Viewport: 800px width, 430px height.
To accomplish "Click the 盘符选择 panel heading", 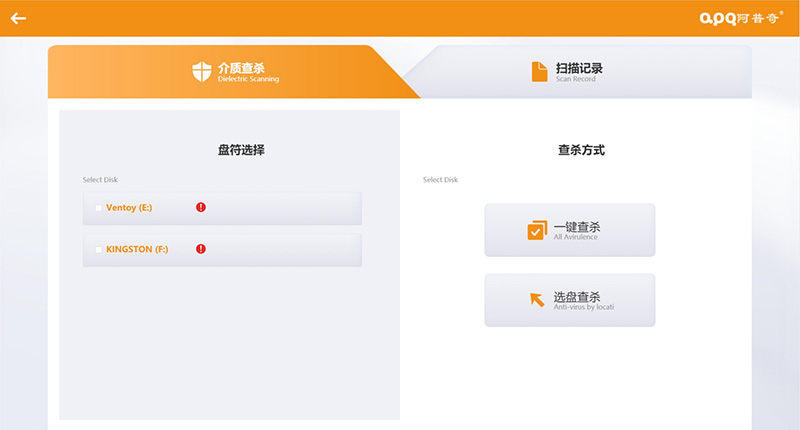I will point(241,150).
